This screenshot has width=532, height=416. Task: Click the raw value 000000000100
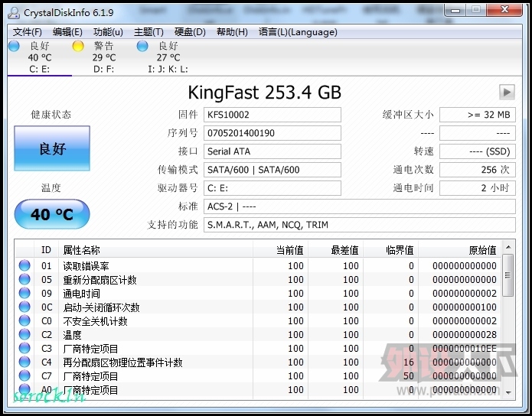pos(465,307)
